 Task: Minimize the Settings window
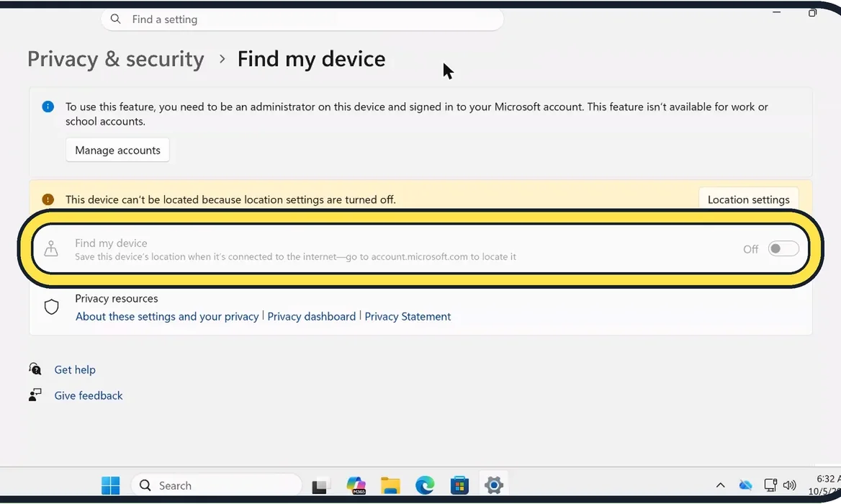(x=776, y=12)
